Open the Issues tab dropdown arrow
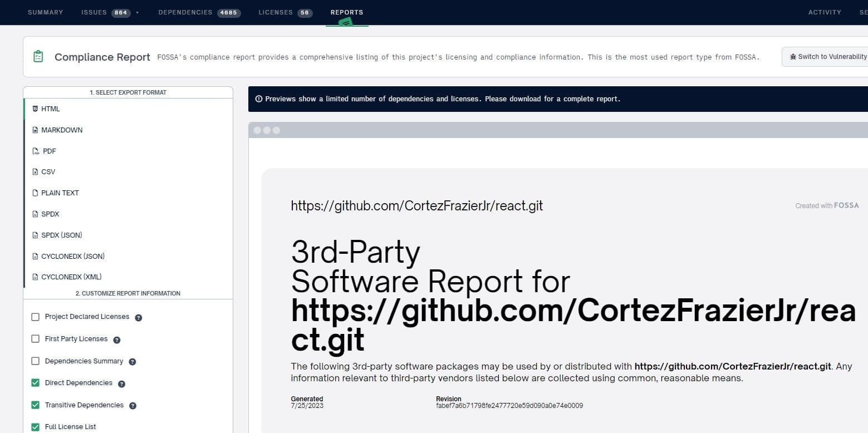The image size is (868, 433). click(x=137, y=12)
